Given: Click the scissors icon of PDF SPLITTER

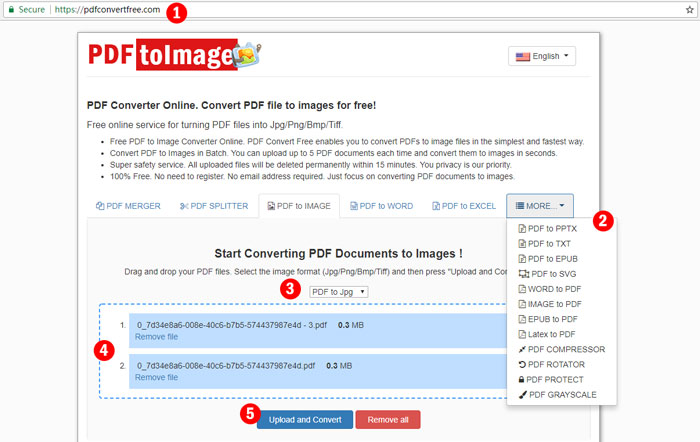Looking at the screenshot, I should coord(184,206).
